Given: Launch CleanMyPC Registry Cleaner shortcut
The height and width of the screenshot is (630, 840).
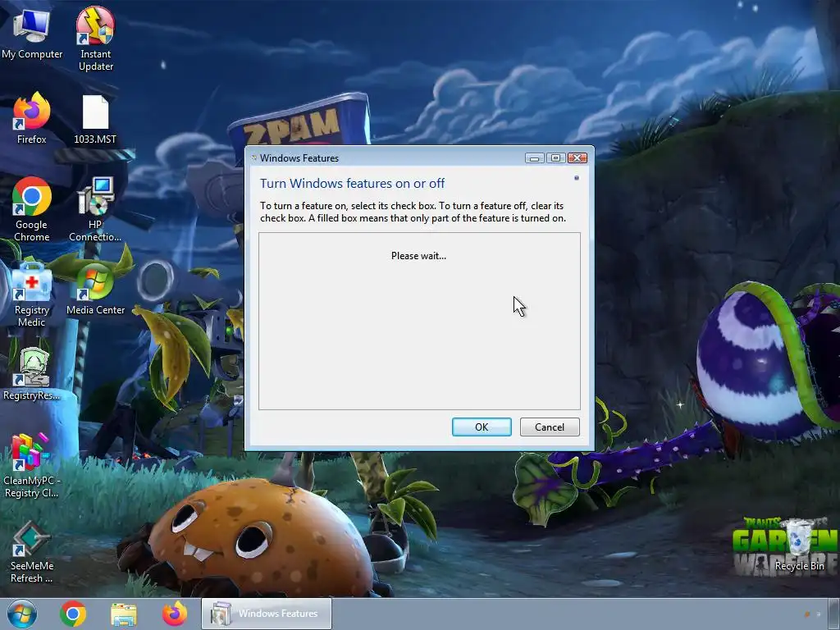Looking at the screenshot, I should coord(32,465).
